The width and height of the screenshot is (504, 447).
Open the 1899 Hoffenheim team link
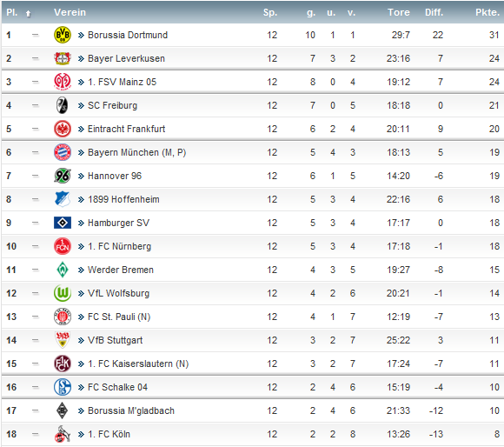click(x=123, y=199)
